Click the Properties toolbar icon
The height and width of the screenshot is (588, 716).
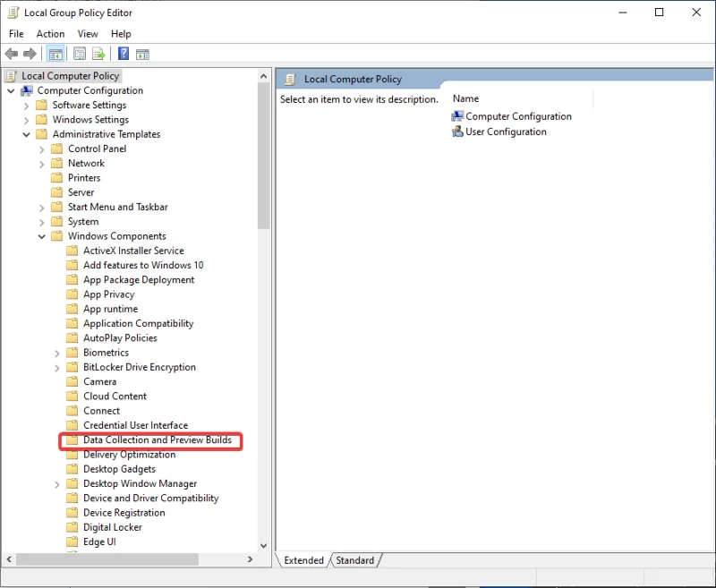coord(80,54)
